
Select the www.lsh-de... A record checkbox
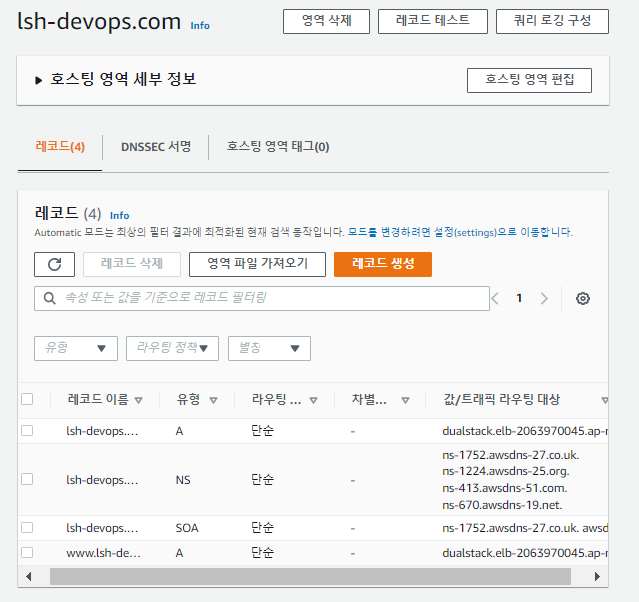27,552
